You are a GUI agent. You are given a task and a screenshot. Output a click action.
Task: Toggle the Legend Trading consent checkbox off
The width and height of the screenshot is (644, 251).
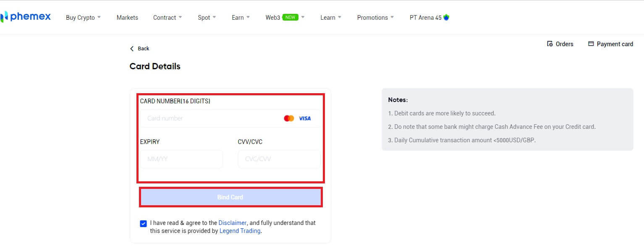point(143,223)
